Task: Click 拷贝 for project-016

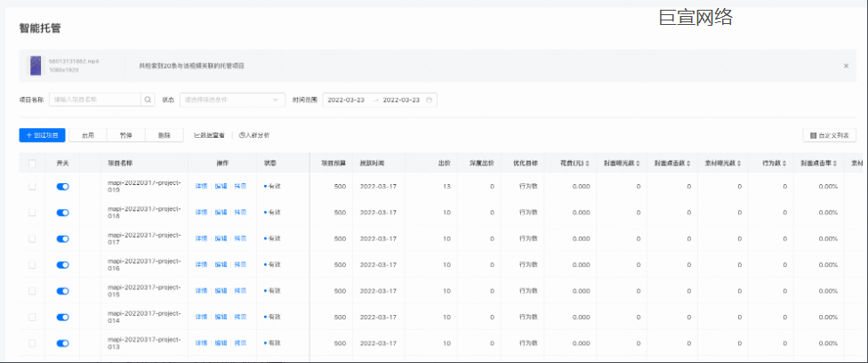Action: point(240,264)
